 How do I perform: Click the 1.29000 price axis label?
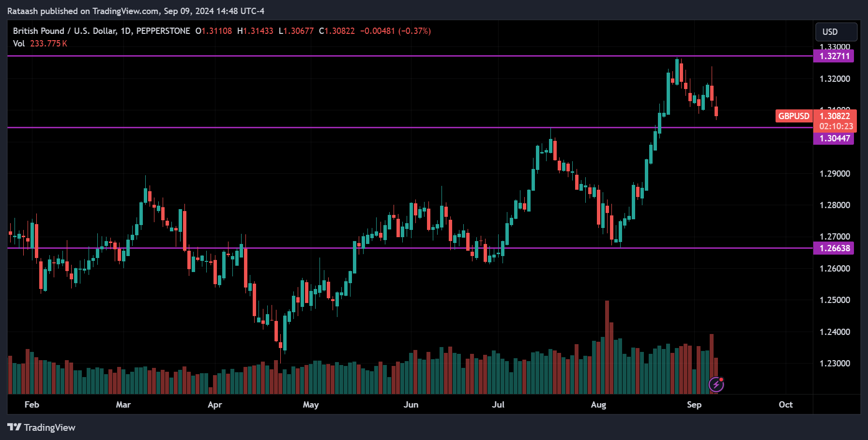835,174
